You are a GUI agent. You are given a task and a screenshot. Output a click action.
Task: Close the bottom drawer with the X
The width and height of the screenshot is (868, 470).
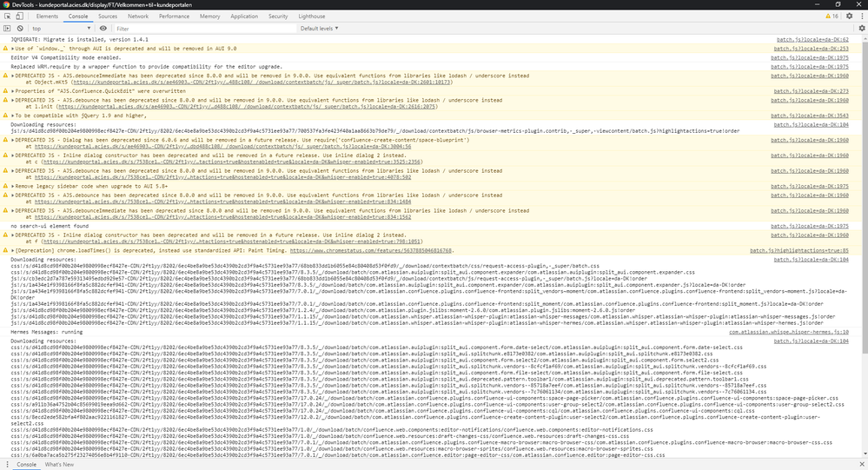[862, 465]
